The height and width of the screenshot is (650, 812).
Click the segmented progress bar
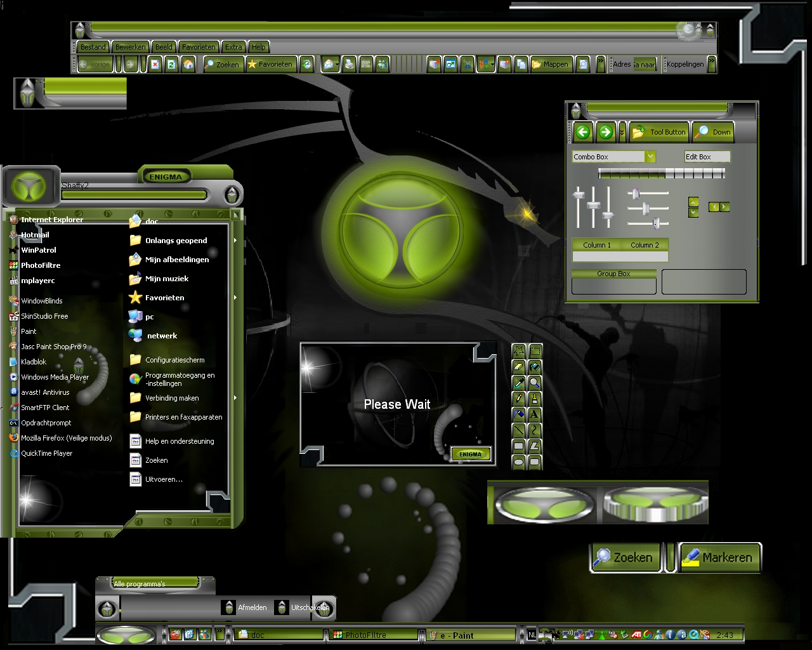coord(661,173)
